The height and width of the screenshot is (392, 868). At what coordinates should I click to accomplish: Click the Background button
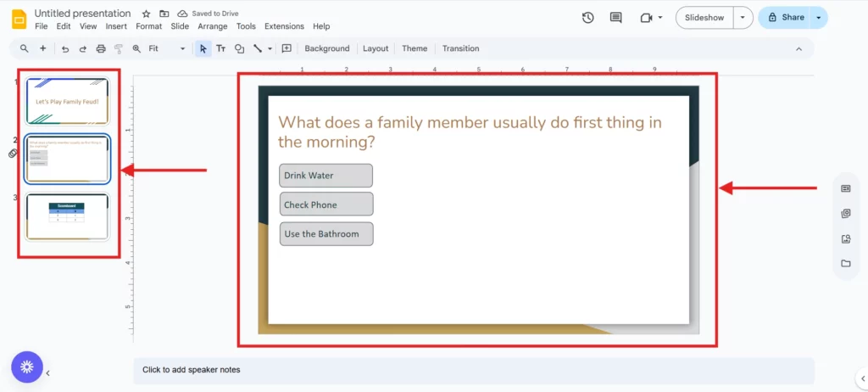[x=326, y=49]
